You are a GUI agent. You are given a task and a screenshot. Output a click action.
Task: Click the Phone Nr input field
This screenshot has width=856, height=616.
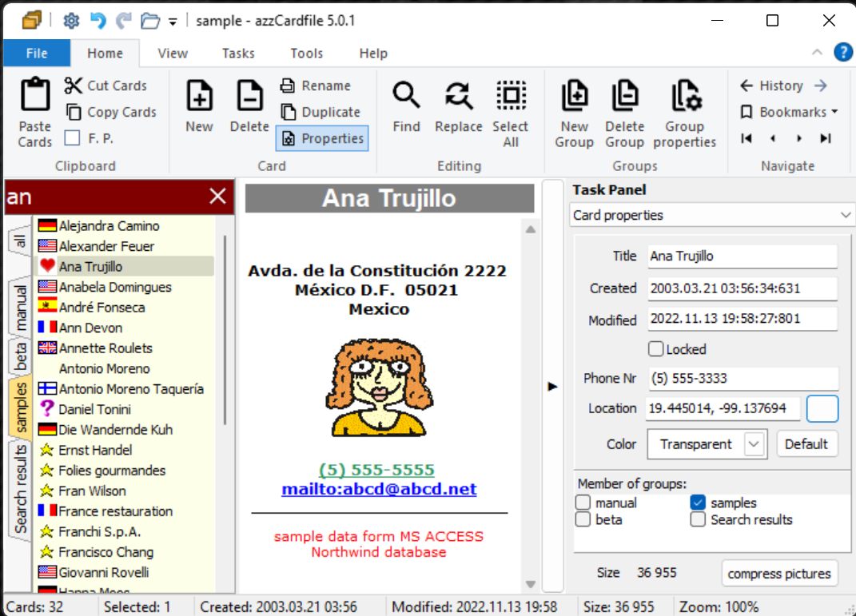tap(743, 378)
